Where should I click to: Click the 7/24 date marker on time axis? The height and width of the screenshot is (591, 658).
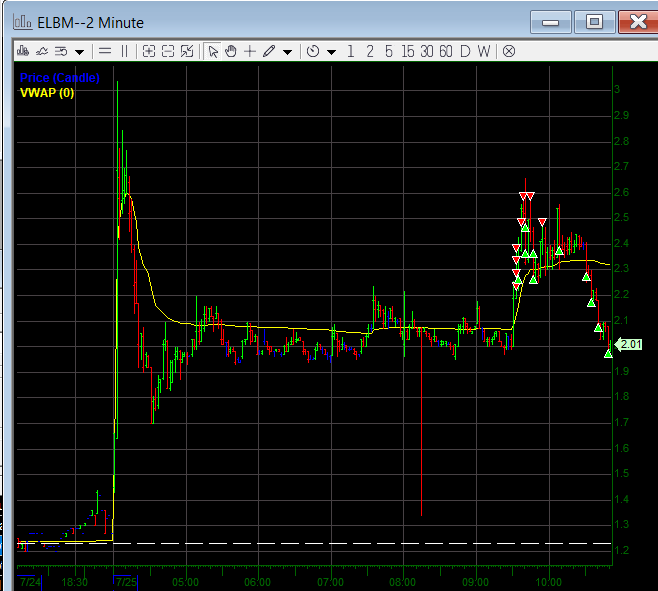(30, 582)
